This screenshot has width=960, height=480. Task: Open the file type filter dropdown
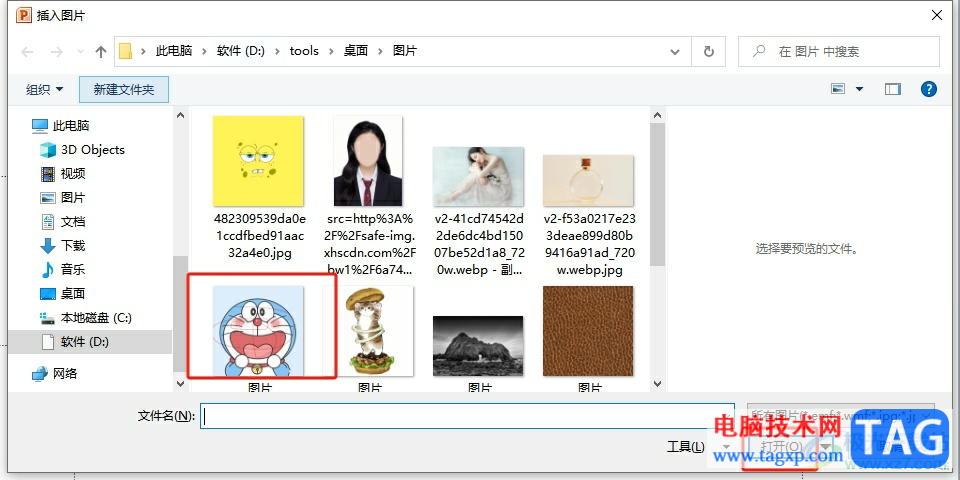pyautogui.click(x=841, y=416)
